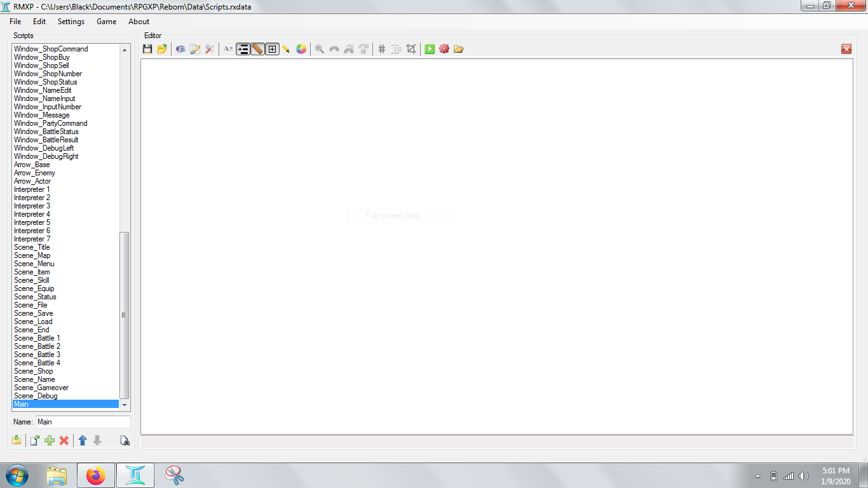
Task: Toggle the ruler guideline toolbar button
Action: [x=257, y=49]
